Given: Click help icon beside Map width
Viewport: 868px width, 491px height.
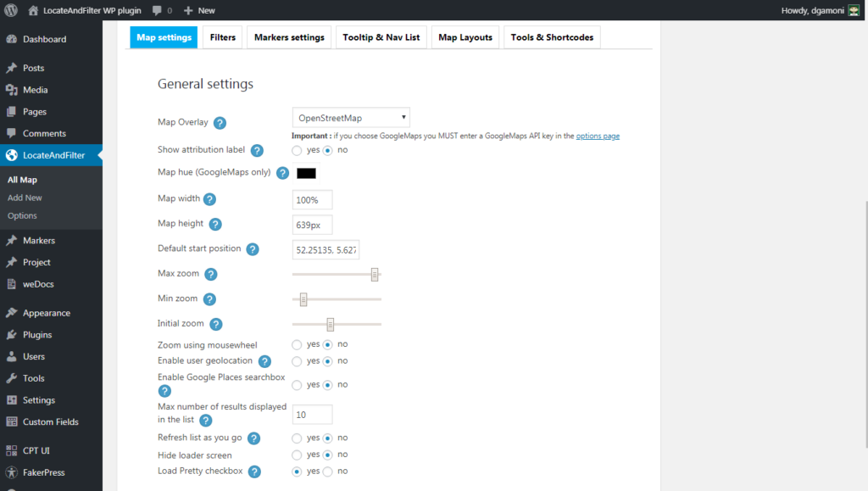Looking at the screenshot, I should (x=209, y=199).
